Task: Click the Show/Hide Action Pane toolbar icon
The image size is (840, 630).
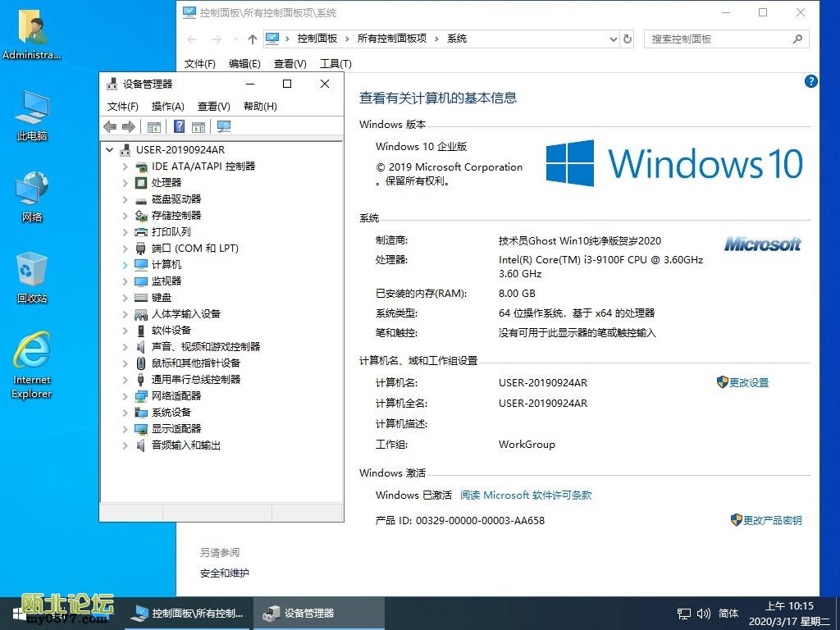Action: pos(198,126)
